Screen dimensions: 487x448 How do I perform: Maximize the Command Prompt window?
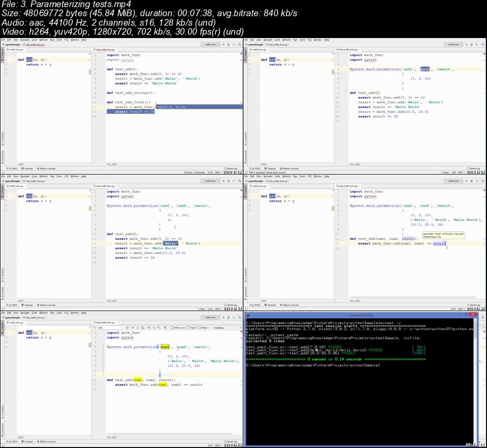[x=466, y=315]
